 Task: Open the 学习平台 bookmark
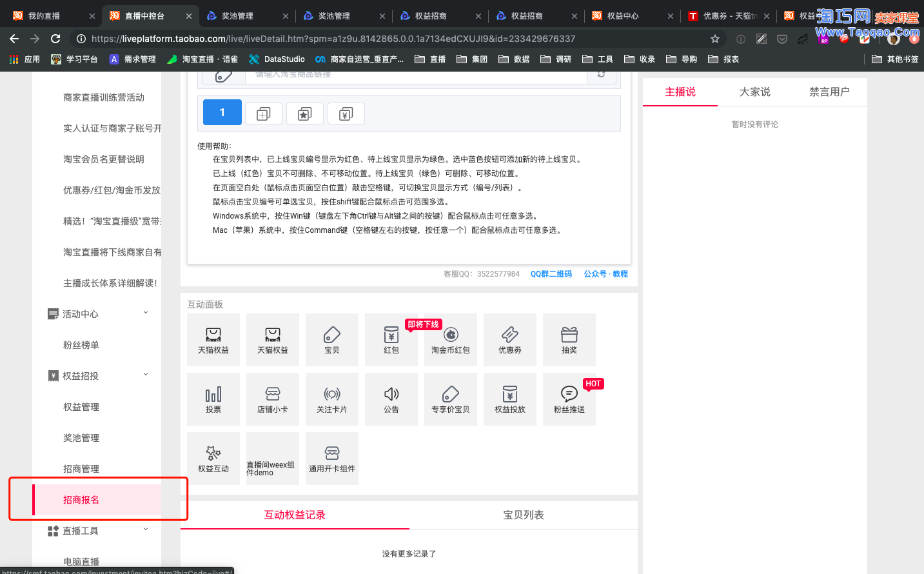click(x=74, y=59)
